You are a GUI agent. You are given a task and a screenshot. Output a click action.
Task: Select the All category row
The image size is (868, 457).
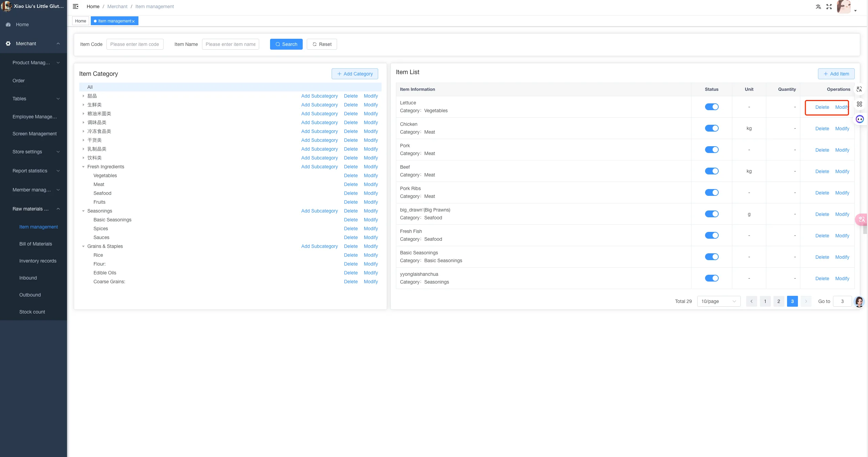(230, 87)
